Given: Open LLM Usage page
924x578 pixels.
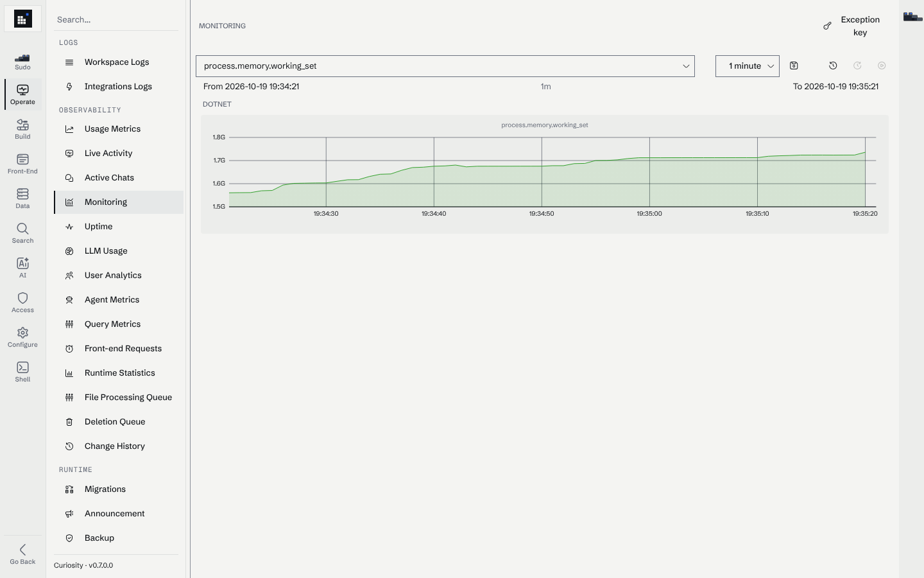Looking at the screenshot, I should (x=119, y=251).
